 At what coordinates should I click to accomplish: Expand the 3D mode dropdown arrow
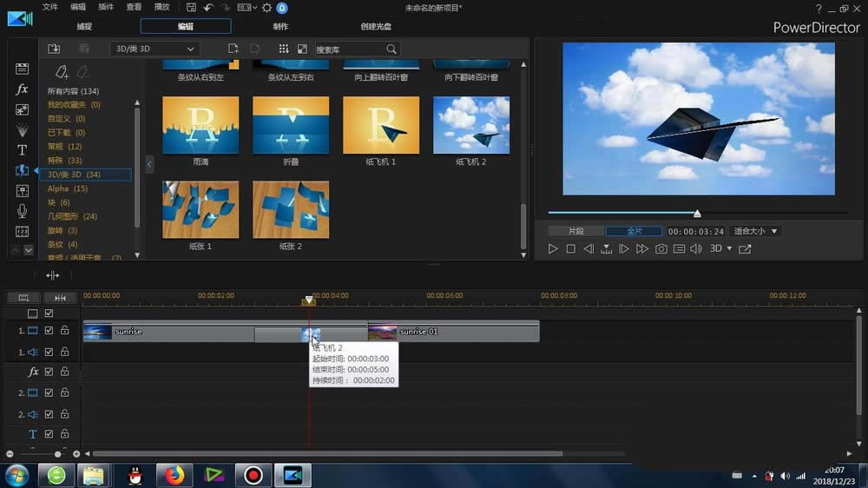[x=729, y=249]
